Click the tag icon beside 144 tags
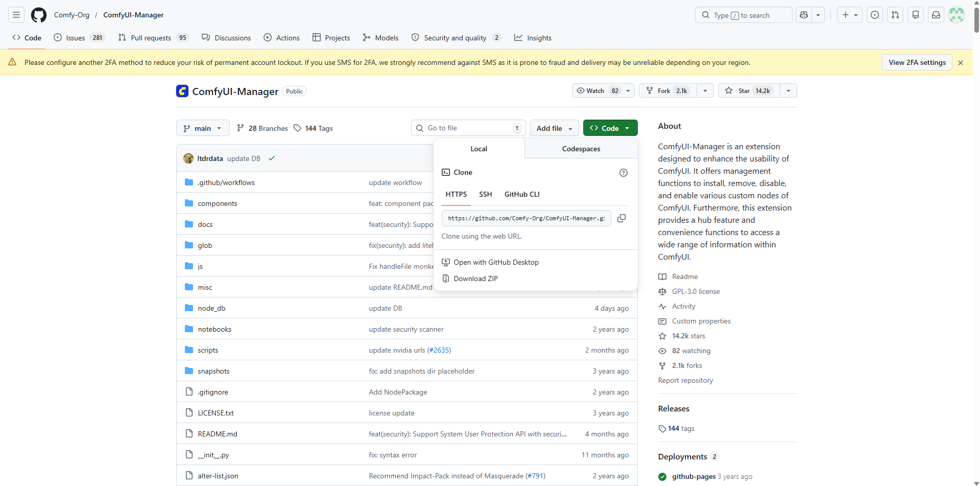 tap(662, 429)
